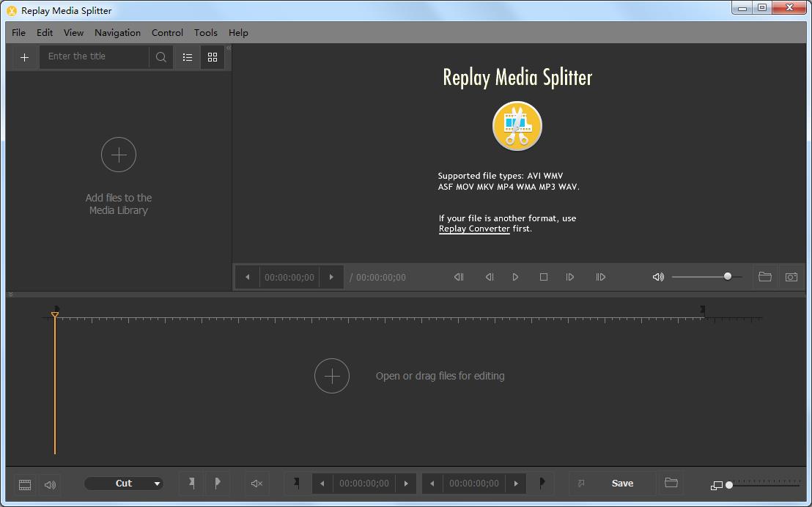Collapse the media library panel
Image resolution: width=812 pixels, height=507 pixels.
click(x=228, y=48)
